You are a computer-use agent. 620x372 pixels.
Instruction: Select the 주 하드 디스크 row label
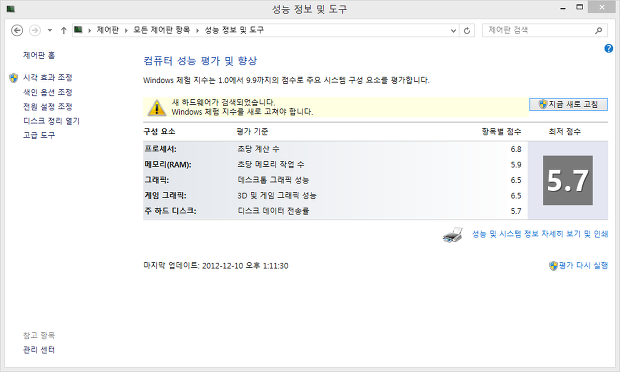coord(170,211)
